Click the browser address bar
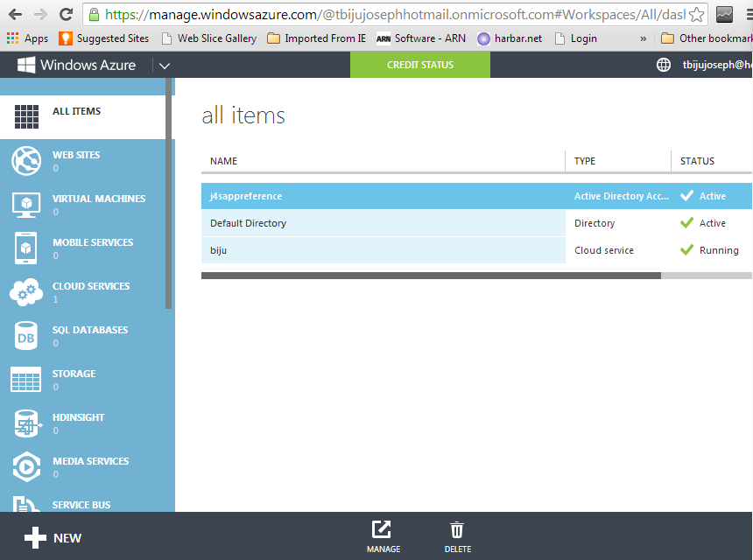The image size is (753, 560). pos(395,15)
